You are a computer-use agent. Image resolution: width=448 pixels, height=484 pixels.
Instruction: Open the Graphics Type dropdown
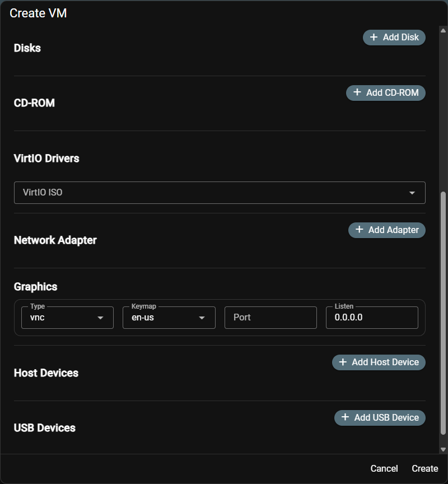[x=67, y=317]
